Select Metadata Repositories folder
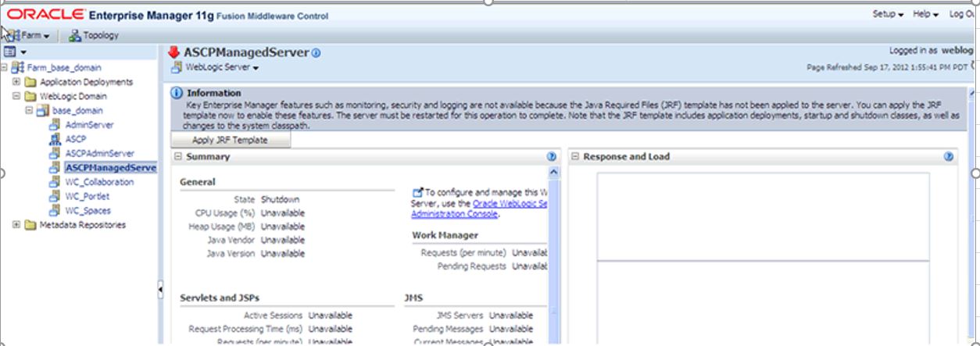 tap(82, 225)
